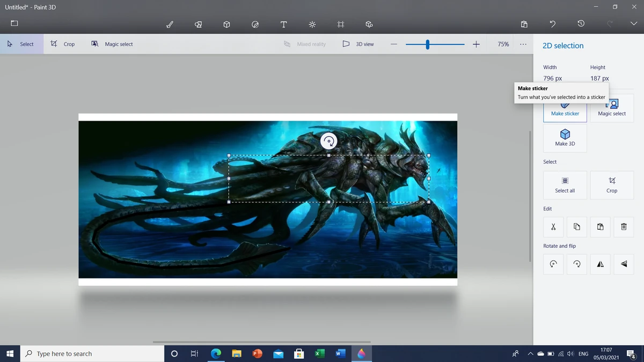Click the horizontal scrollbar below canvas
Viewport: 644px width, 362px height.
[x=261, y=342]
